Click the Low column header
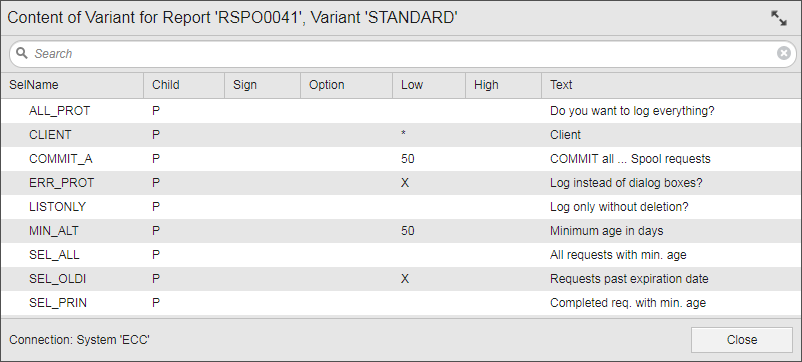 429,85
